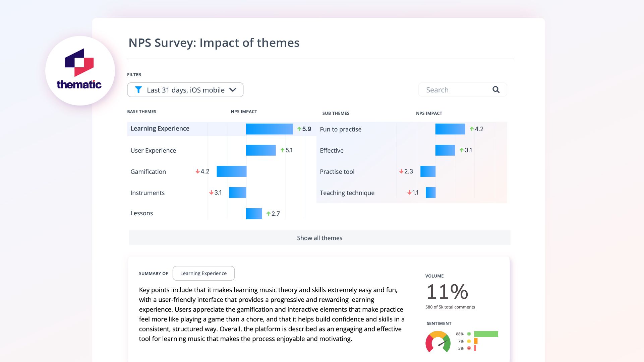644x362 pixels.
Task: Select the red sad face sentiment icon
Action: (469, 348)
